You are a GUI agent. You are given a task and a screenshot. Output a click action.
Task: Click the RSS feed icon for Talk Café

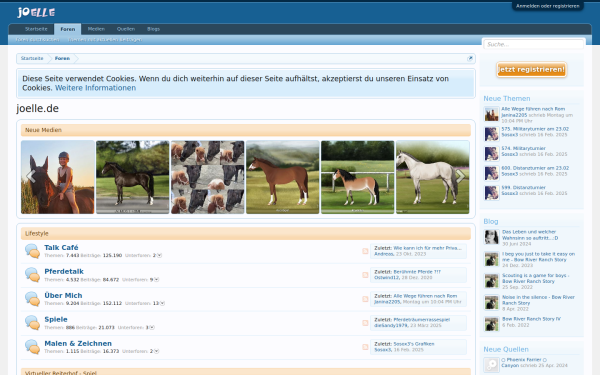tap(365, 251)
